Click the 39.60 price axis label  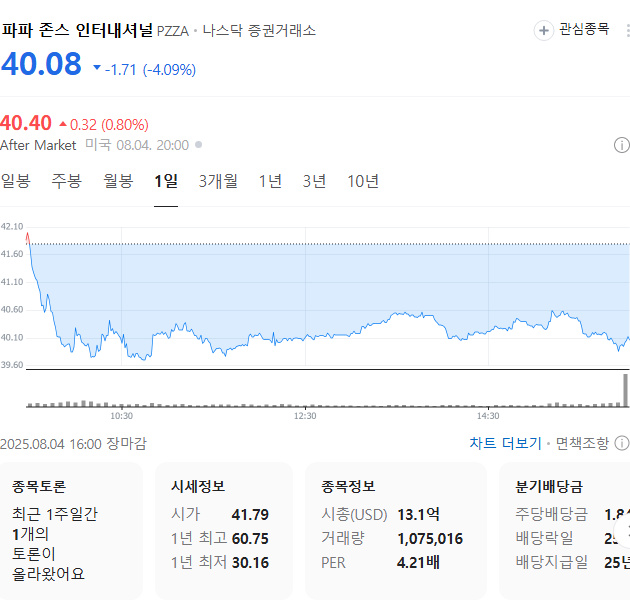(12, 365)
